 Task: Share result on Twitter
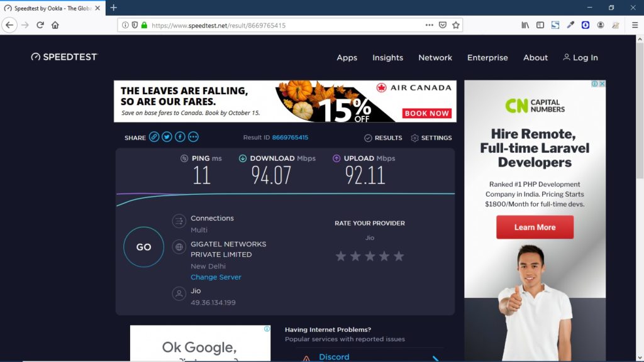[167, 137]
